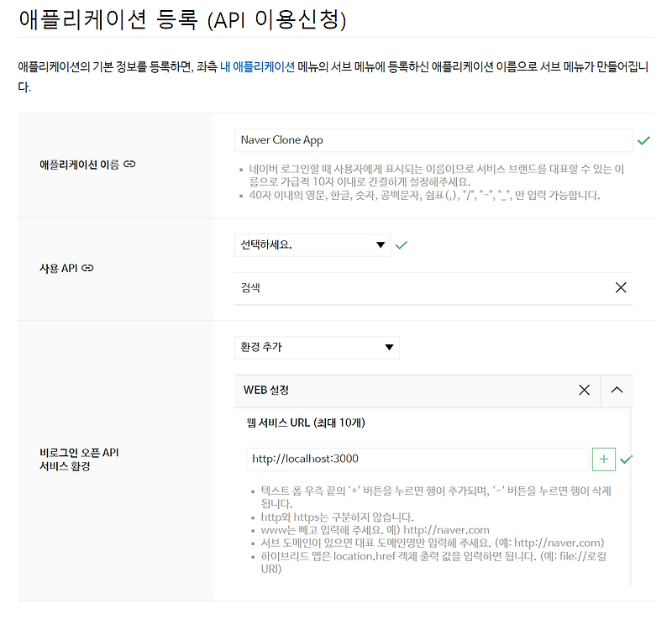Delete the WEB 설정 environment via X icon
This screenshot has width=672, height=630.
point(585,390)
